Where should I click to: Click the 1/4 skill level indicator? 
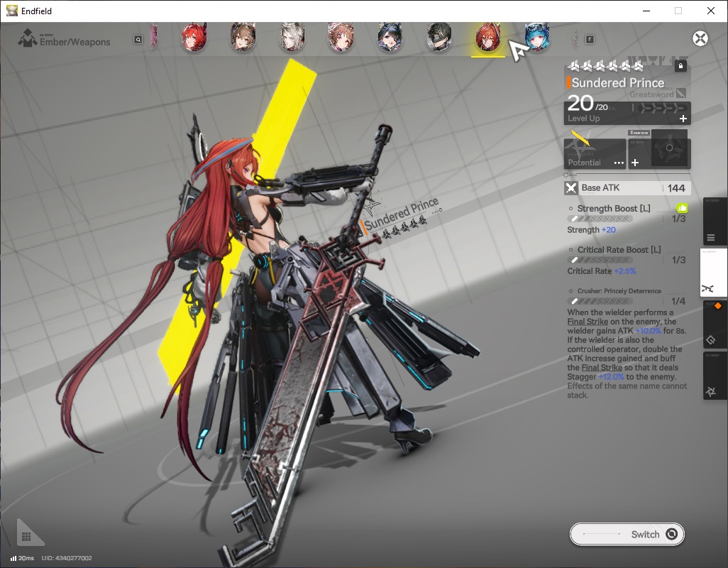click(678, 301)
